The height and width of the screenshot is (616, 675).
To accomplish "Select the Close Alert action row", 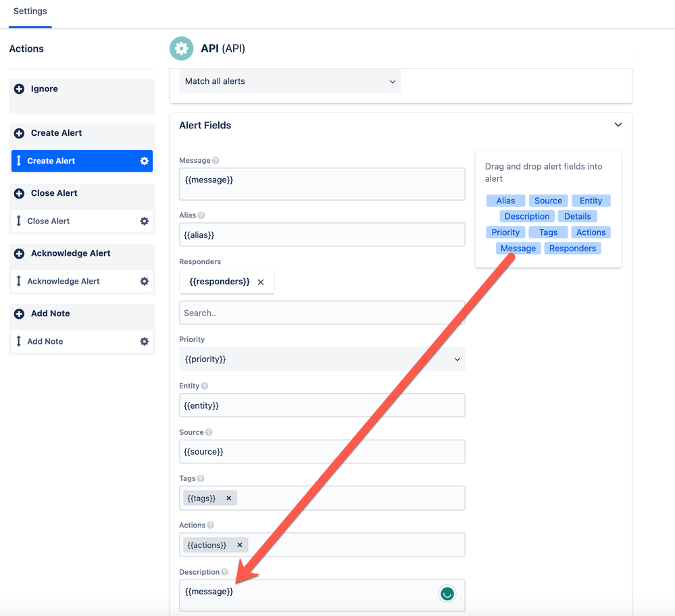I will pos(82,222).
